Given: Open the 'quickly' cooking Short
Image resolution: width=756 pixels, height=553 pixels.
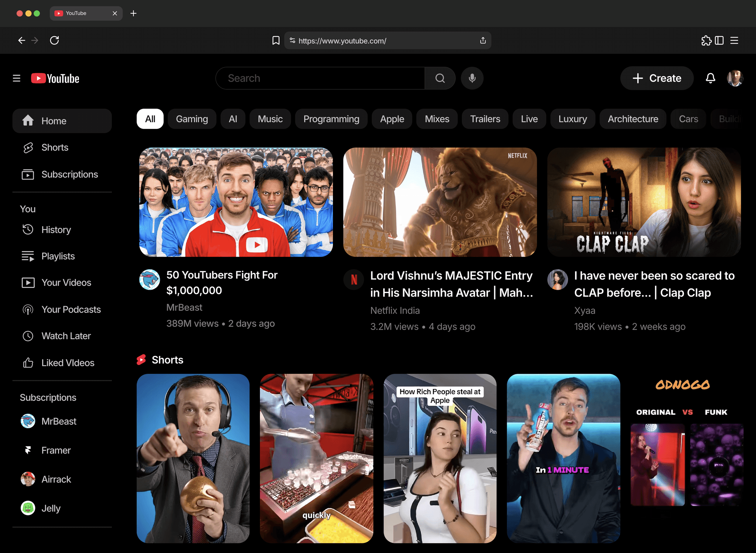Looking at the screenshot, I should pos(316,458).
